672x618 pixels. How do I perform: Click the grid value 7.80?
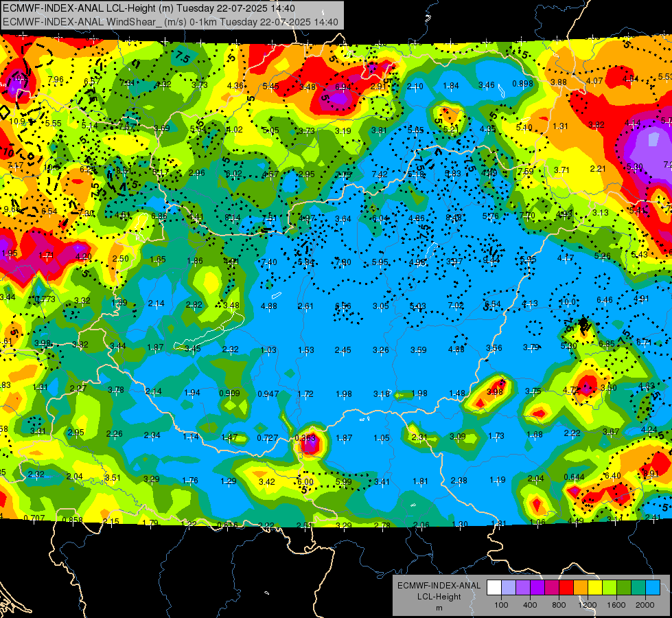point(343,262)
